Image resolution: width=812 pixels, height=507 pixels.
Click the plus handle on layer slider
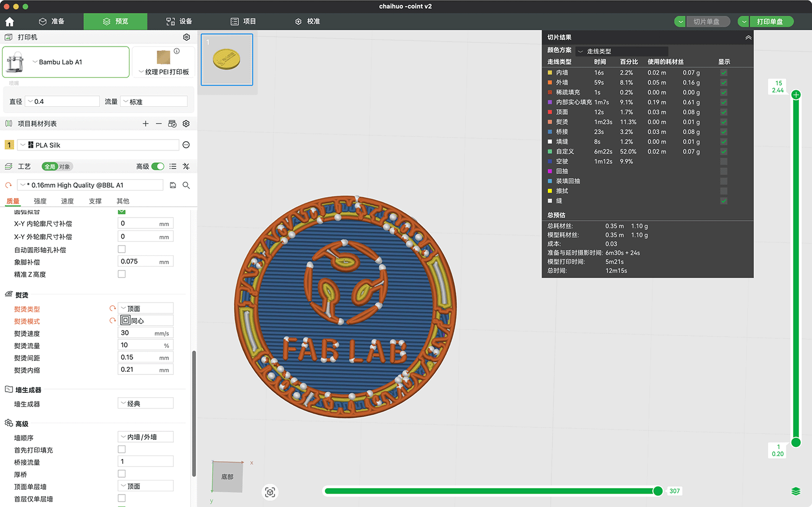pos(796,95)
